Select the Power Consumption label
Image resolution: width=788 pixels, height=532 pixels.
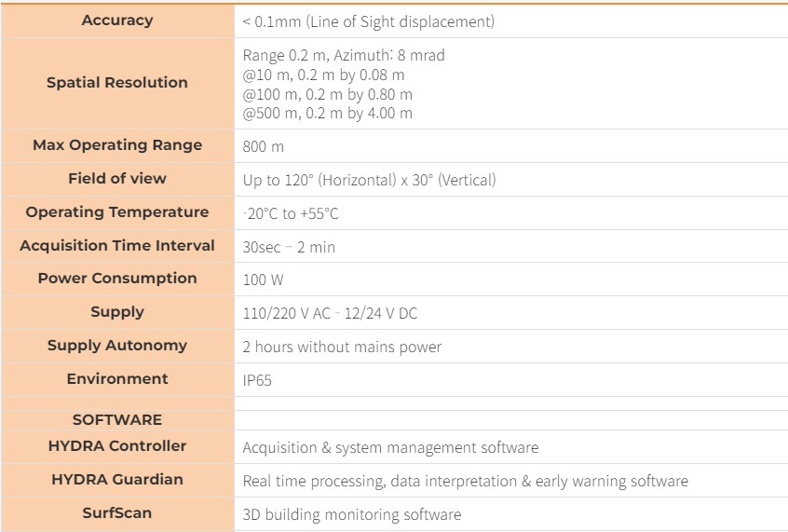click(117, 279)
